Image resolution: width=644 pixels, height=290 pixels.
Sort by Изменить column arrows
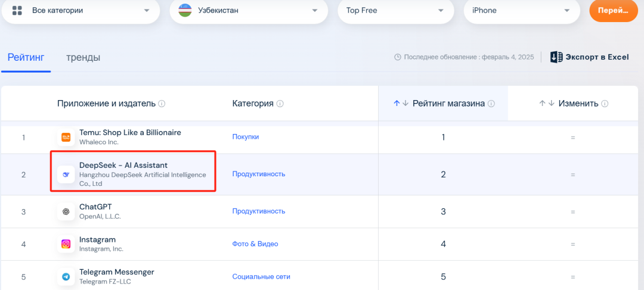(x=547, y=104)
